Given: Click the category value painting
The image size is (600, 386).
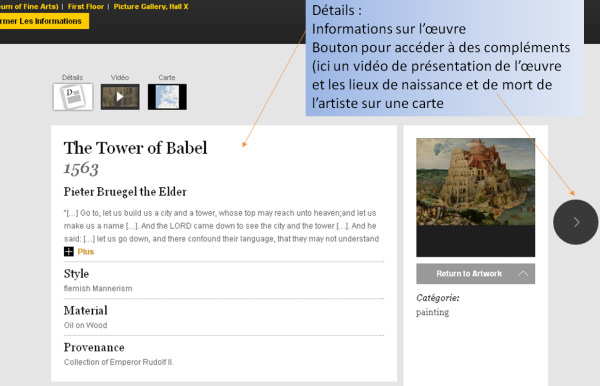Looking at the screenshot, I should pos(432,313).
